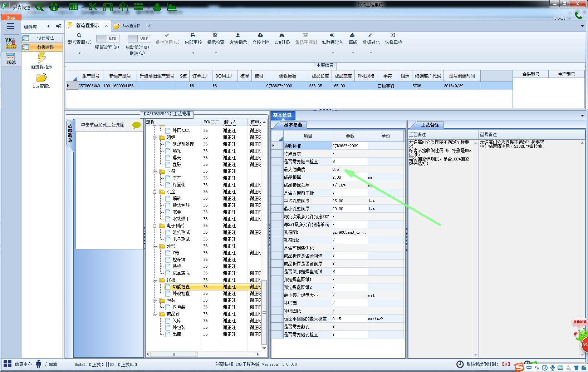
Task: Toggle the 编写流程(R) OFF switch
Action: click(108, 38)
